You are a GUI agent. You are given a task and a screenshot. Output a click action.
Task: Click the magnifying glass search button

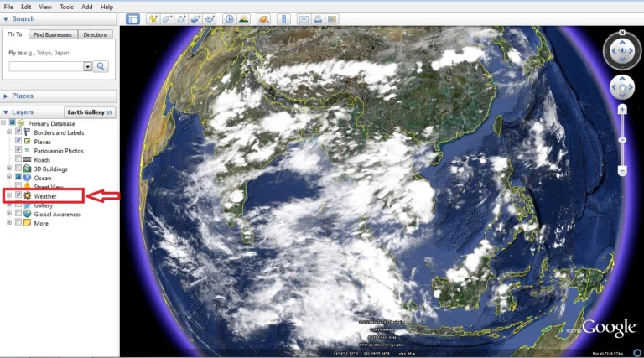coord(101,66)
